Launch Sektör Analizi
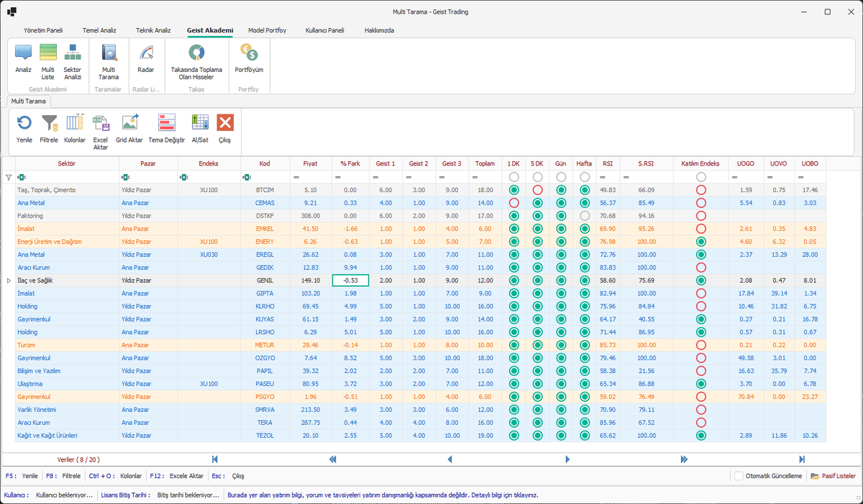This screenshot has height=504, width=863. [x=73, y=60]
